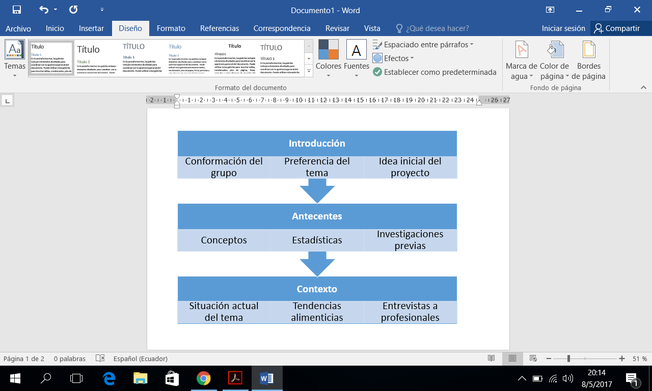Select the Contexto SmartArt heading
The height and width of the screenshot is (391, 652).
click(x=317, y=289)
